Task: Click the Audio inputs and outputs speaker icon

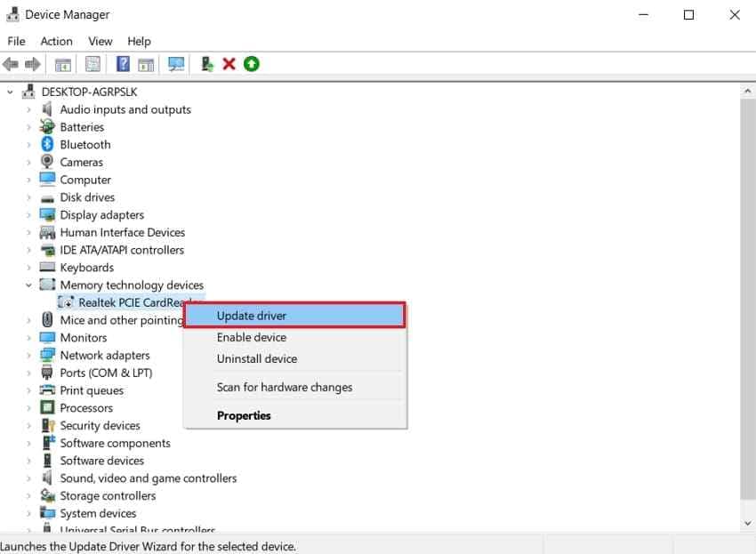Action: tap(47, 109)
